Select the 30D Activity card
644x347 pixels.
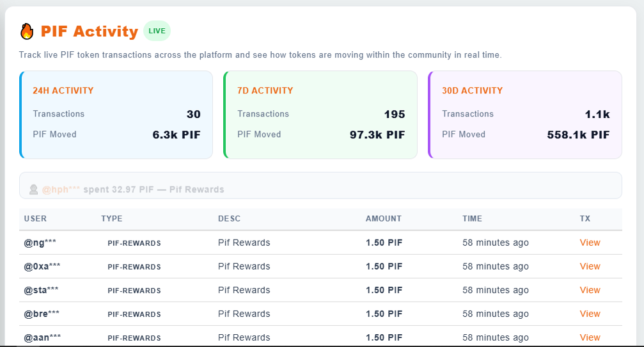[525, 114]
